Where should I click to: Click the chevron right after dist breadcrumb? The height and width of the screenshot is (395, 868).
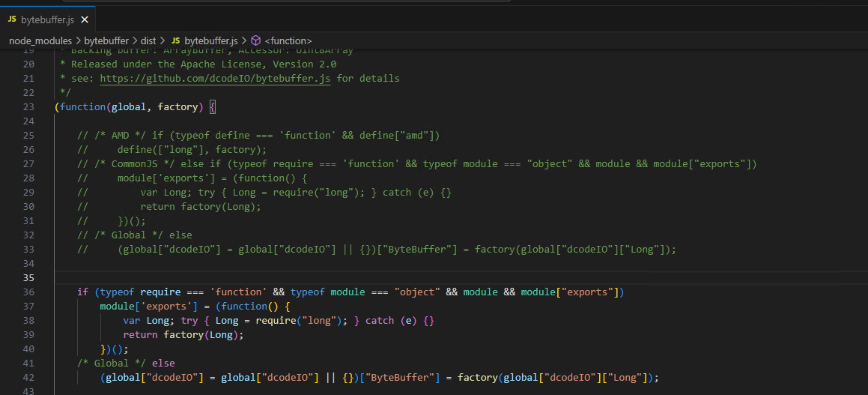click(163, 40)
